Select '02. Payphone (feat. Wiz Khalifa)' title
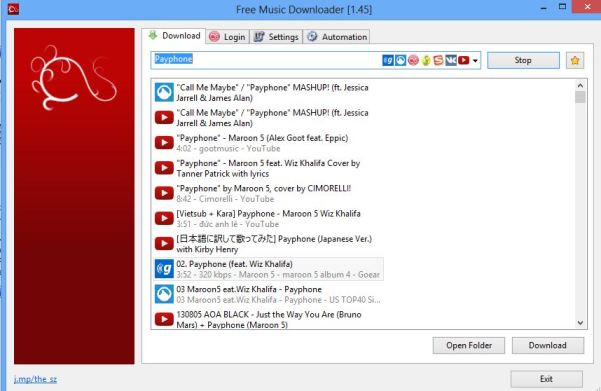 coord(234,264)
